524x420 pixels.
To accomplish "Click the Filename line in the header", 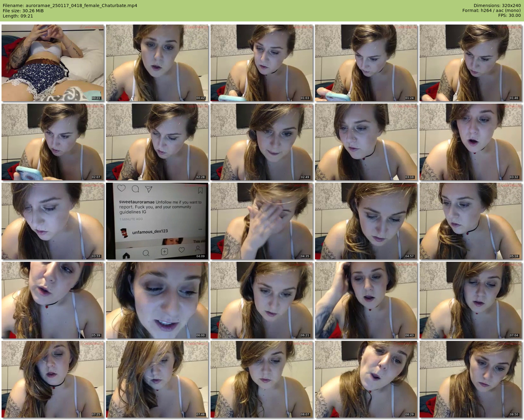I will pos(70,6).
